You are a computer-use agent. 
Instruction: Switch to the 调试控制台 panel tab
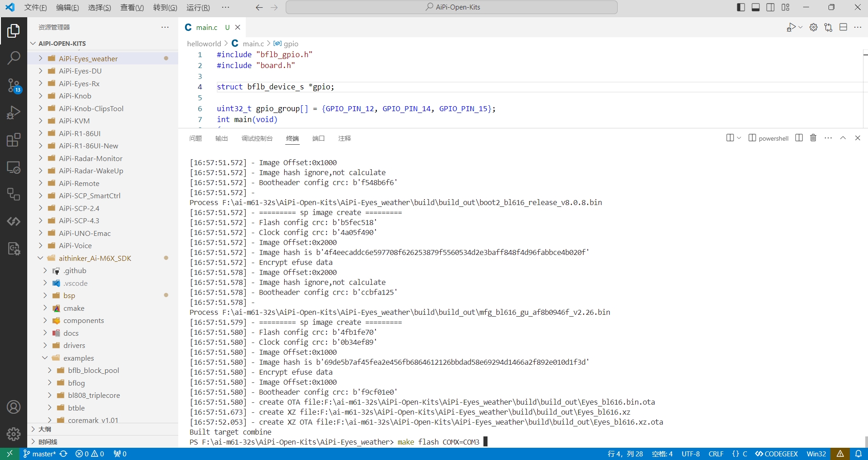pyautogui.click(x=257, y=138)
